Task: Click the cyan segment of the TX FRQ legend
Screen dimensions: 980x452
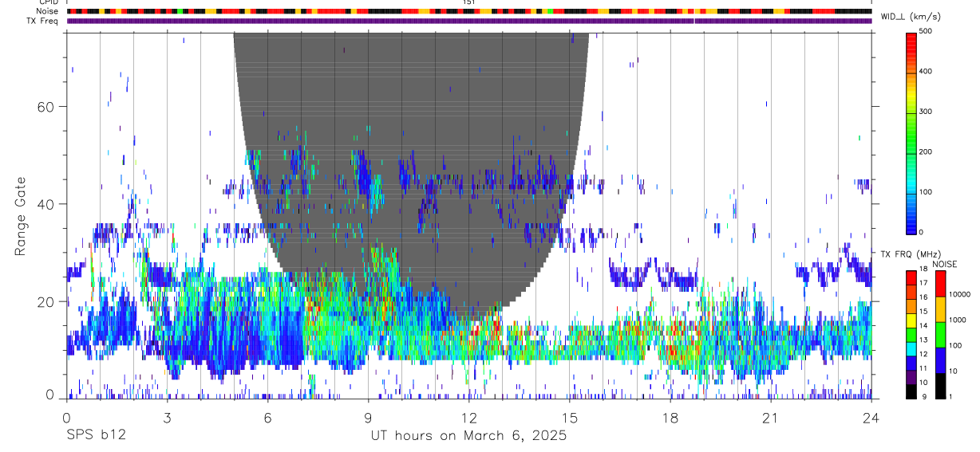Action: pos(911,348)
